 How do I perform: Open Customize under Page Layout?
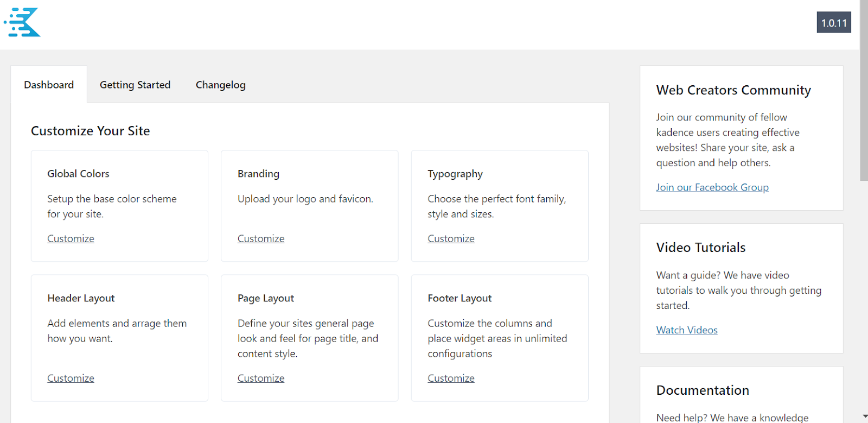[261, 378]
